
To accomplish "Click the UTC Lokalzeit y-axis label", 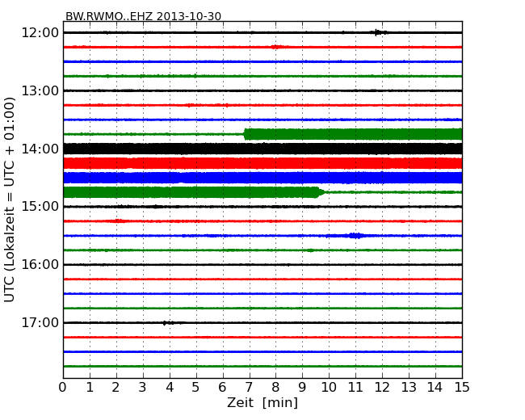I will pos(10,199).
